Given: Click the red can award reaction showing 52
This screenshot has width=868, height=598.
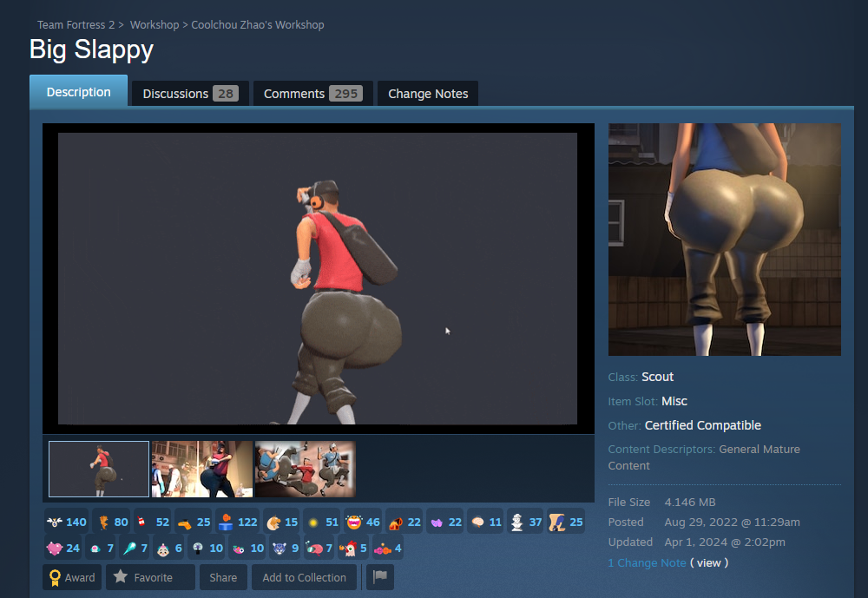Looking at the screenshot, I should 152,522.
